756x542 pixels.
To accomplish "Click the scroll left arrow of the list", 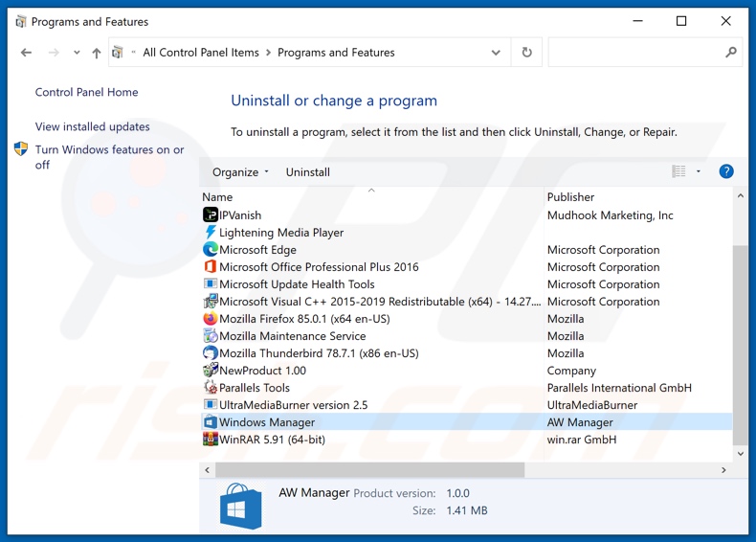I will [x=207, y=469].
